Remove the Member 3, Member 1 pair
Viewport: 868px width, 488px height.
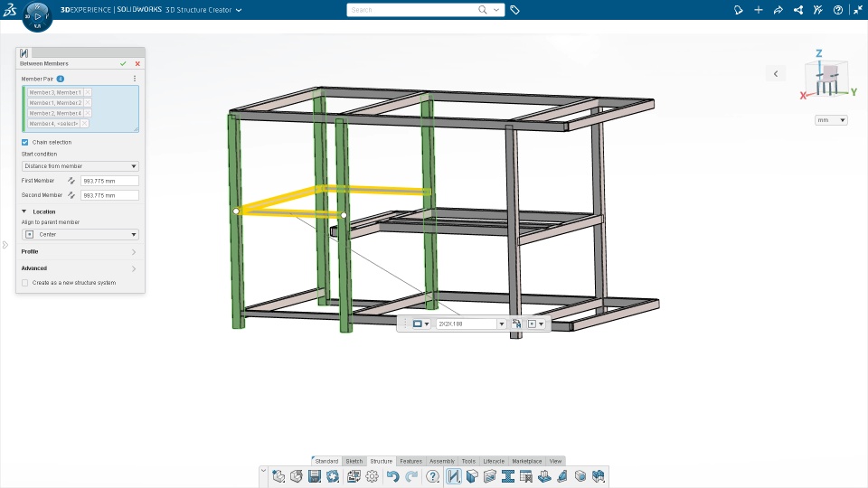[x=88, y=92]
